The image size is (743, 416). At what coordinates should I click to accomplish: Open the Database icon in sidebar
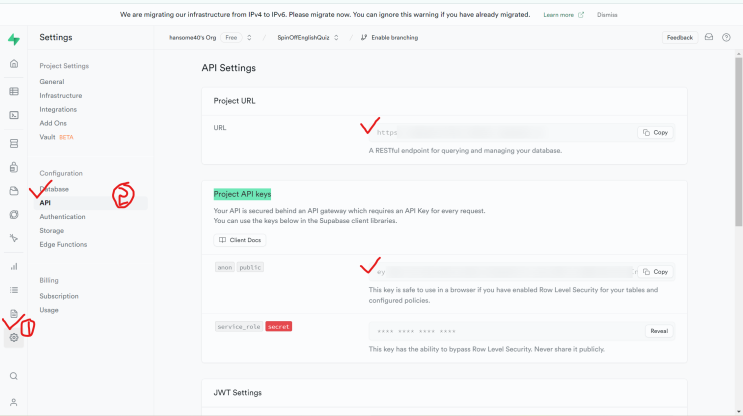pyautogui.click(x=14, y=142)
